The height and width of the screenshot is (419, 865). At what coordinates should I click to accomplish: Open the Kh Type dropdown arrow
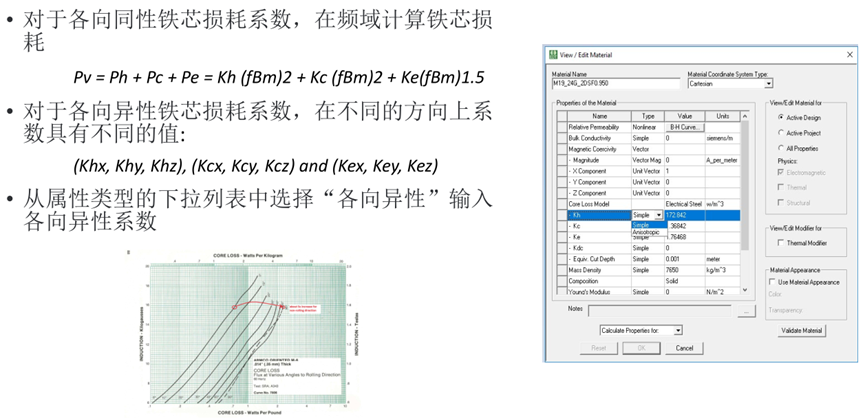tap(658, 215)
